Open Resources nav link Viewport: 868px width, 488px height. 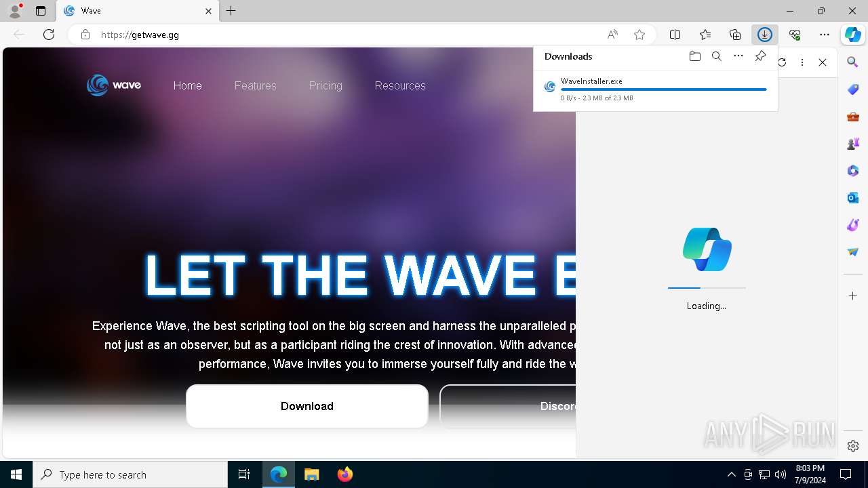(400, 85)
